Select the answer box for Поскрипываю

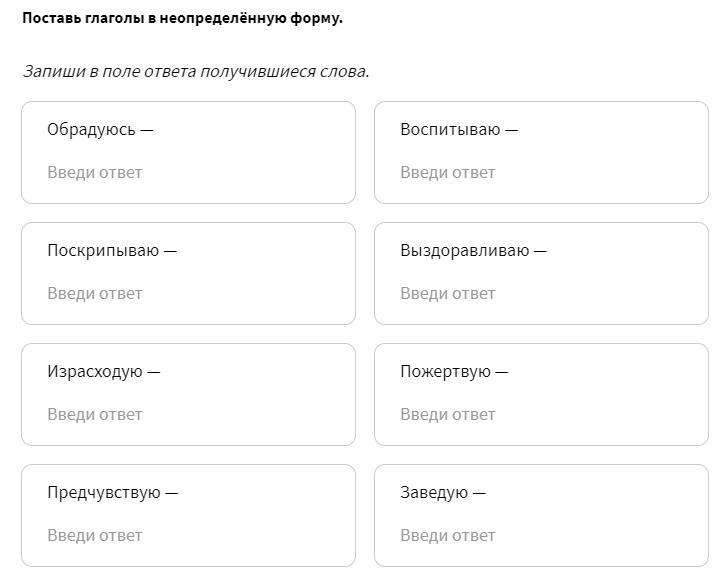click(x=188, y=294)
